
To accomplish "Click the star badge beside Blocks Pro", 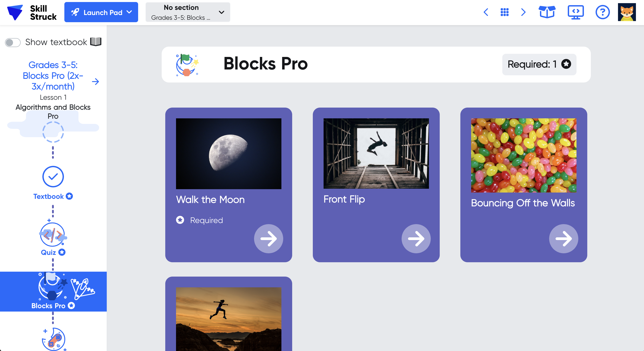I will pos(71,305).
